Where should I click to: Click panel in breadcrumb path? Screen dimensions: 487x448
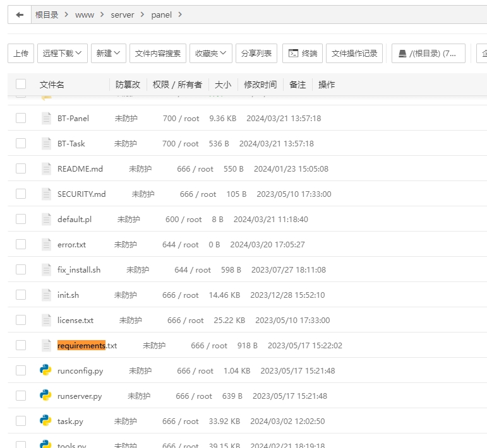(x=161, y=15)
